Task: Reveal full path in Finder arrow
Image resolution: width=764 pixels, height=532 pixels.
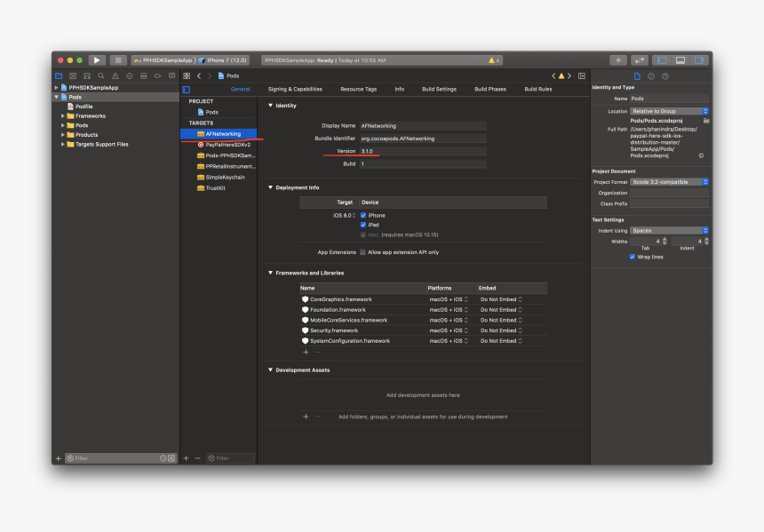Action: tap(701, 156)
